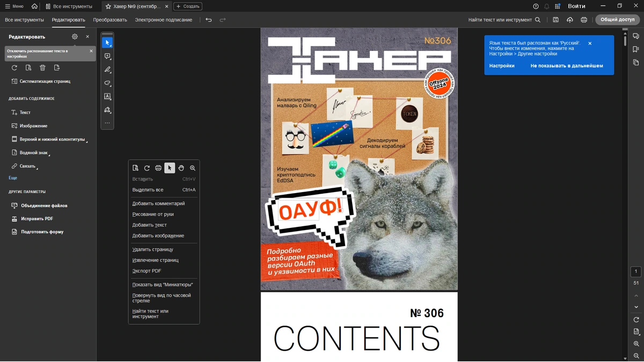Open the "Электронное подписание" tab

163,20
